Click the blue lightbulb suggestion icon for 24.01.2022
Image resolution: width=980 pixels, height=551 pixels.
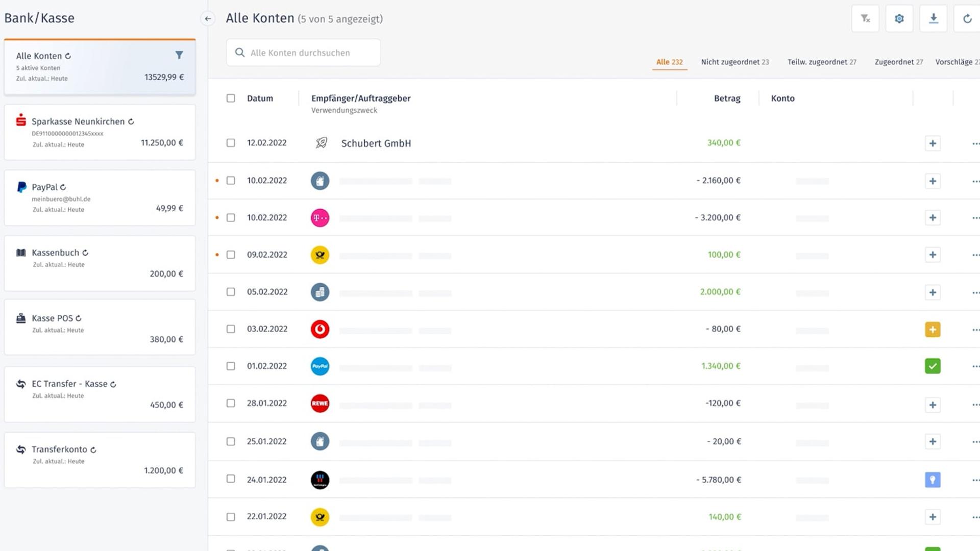pyautogui.click(x=933, y=480)
